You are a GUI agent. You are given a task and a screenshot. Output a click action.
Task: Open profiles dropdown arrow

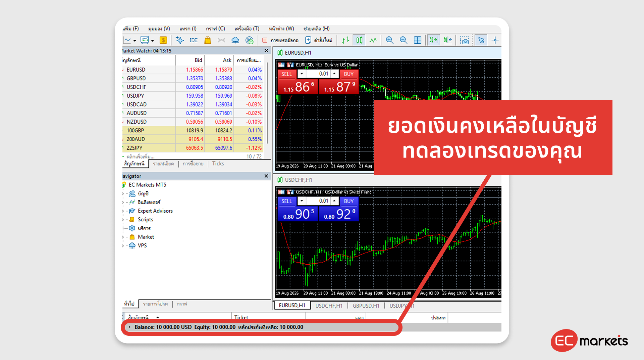153,41
